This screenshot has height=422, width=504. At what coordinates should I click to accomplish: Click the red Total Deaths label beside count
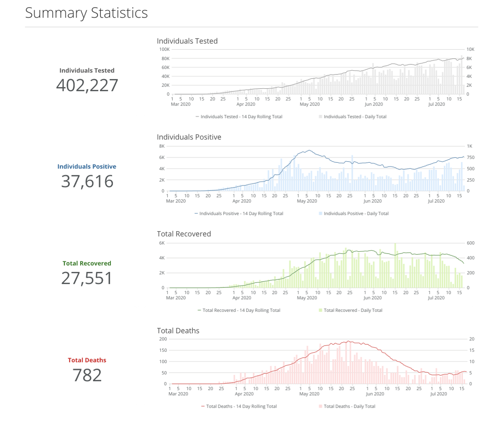(87, 360)
